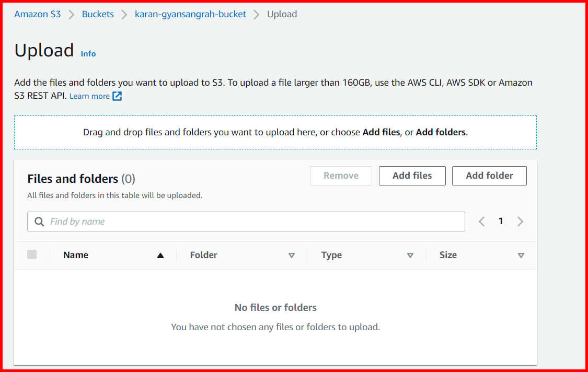Open the Type column filter dropdown
588x372 pixels.
point(411,255)
